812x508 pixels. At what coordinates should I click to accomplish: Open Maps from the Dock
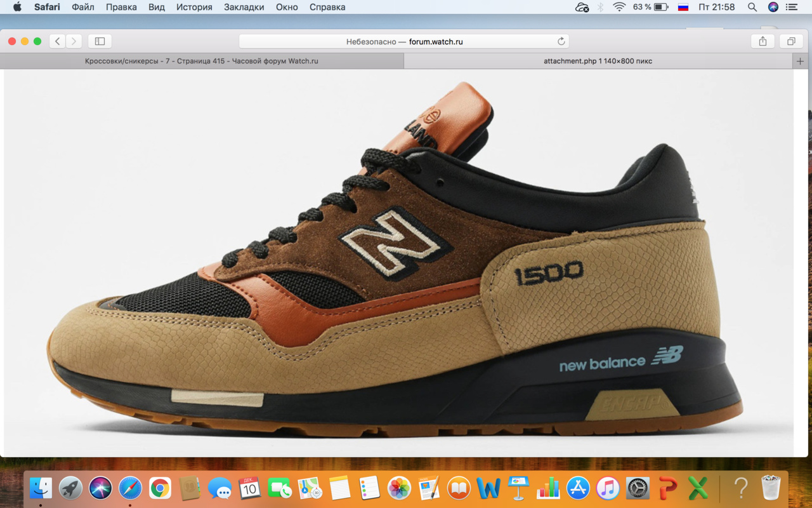tap(310, 488)
